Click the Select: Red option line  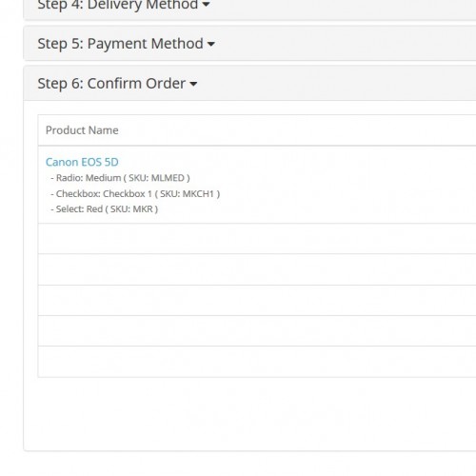click(x=104, y=209)
